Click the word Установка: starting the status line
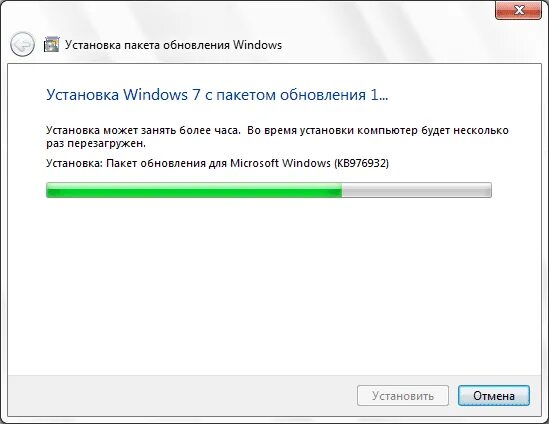Viewport: 549px width, 424px height. click(74, 163)
